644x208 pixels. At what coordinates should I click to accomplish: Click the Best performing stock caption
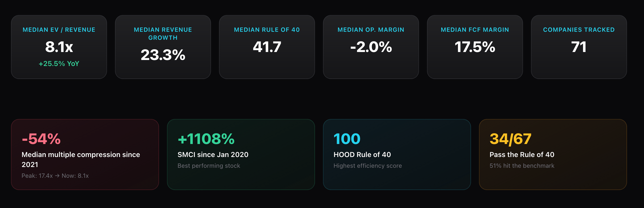pyautogui.click(x=209, y=166)
